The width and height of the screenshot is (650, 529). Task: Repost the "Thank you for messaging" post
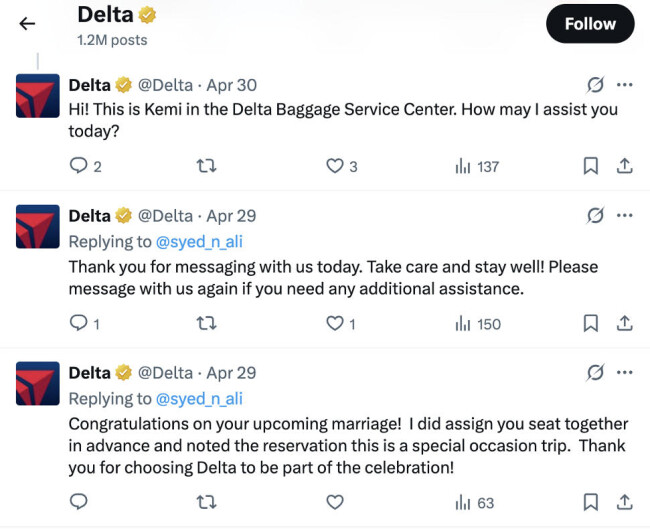click(x=207, y=323)
